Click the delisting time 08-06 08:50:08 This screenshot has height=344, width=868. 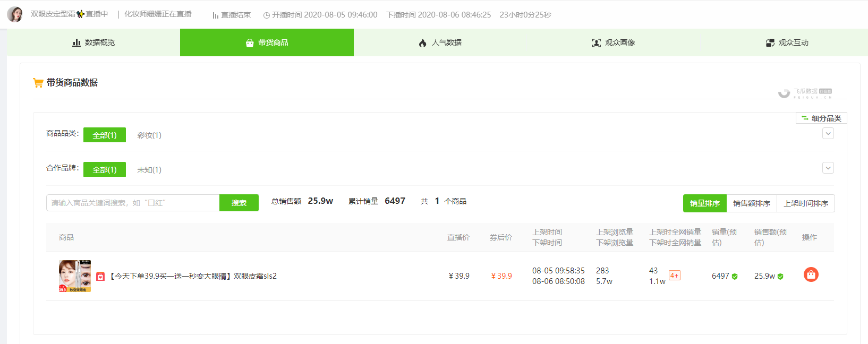[x=558, y=281]
